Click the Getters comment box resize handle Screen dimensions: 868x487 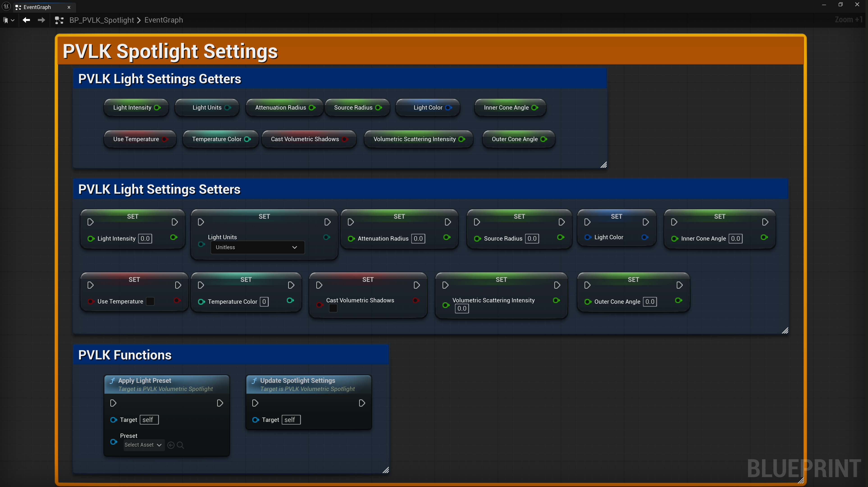point(603,165)
